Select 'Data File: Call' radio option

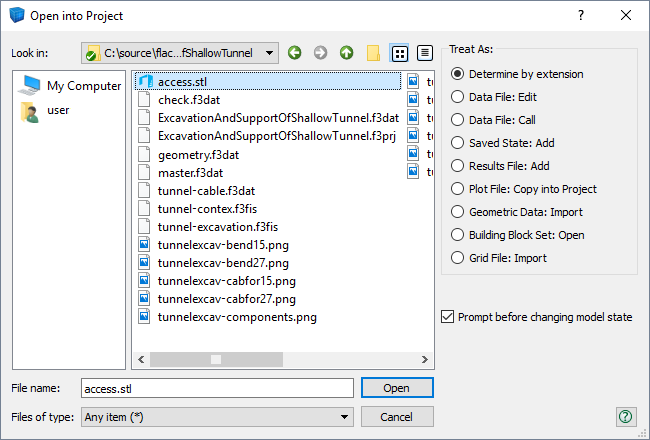tap(458, 120)
